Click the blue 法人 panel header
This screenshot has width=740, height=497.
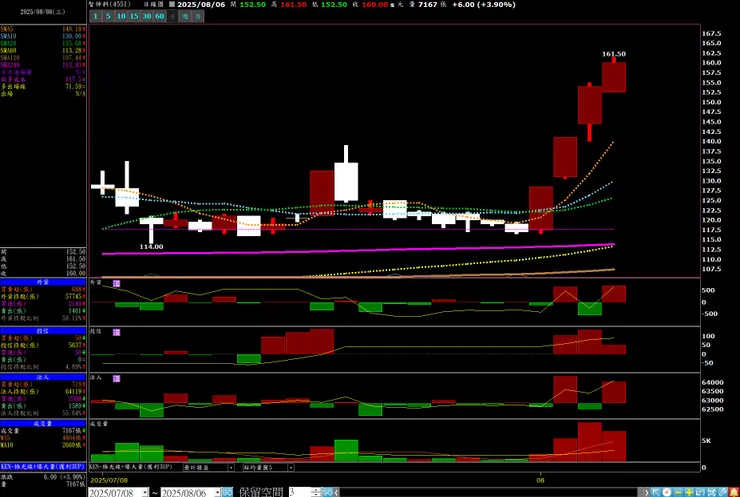(43, 377)
